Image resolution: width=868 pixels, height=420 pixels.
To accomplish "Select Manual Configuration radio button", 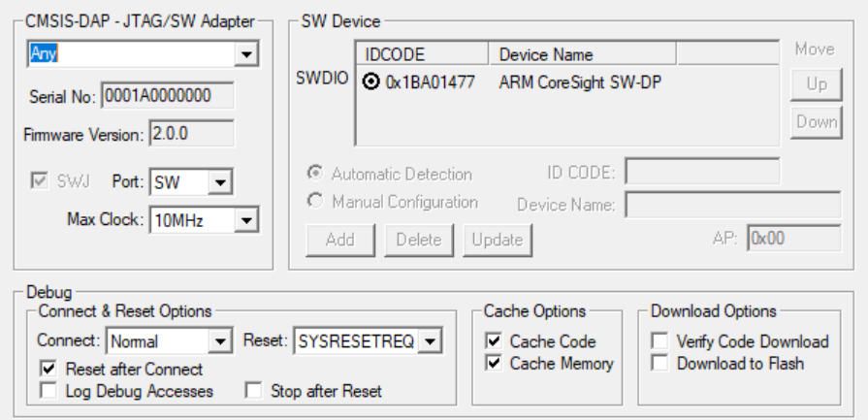I will click(315, 202).
